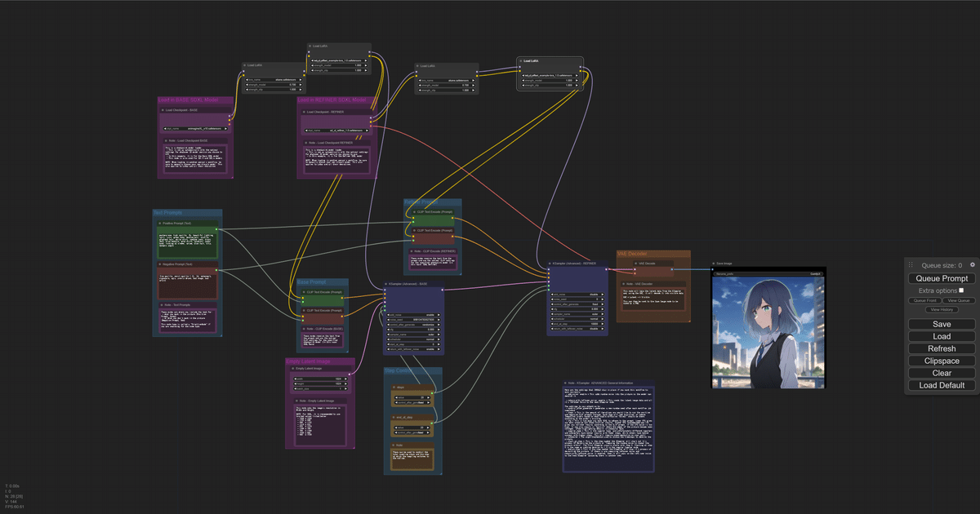Grab the queue panel drag-handle dots icon
980x514 pixels.
pyautogui.click(x=911, y=264)
